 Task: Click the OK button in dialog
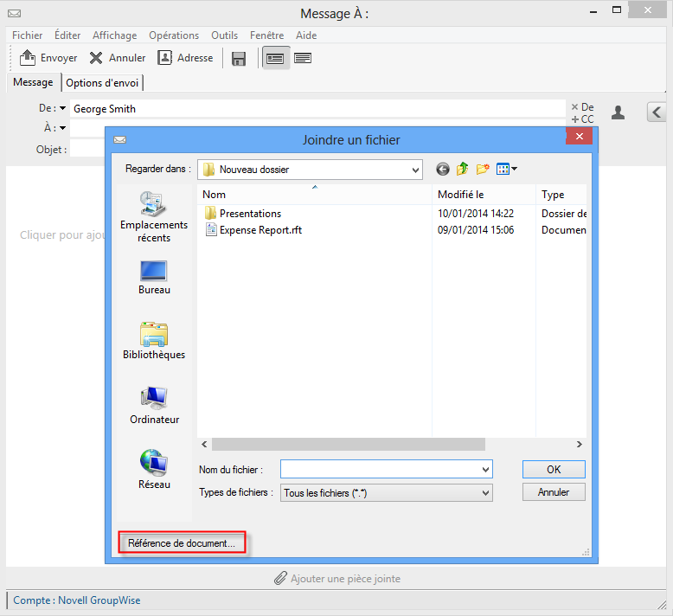(x=554, y=469)
